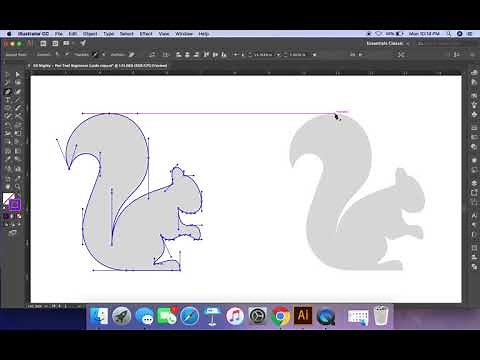
Task: Select the Shape Builder tool
Action: (7, 142)
